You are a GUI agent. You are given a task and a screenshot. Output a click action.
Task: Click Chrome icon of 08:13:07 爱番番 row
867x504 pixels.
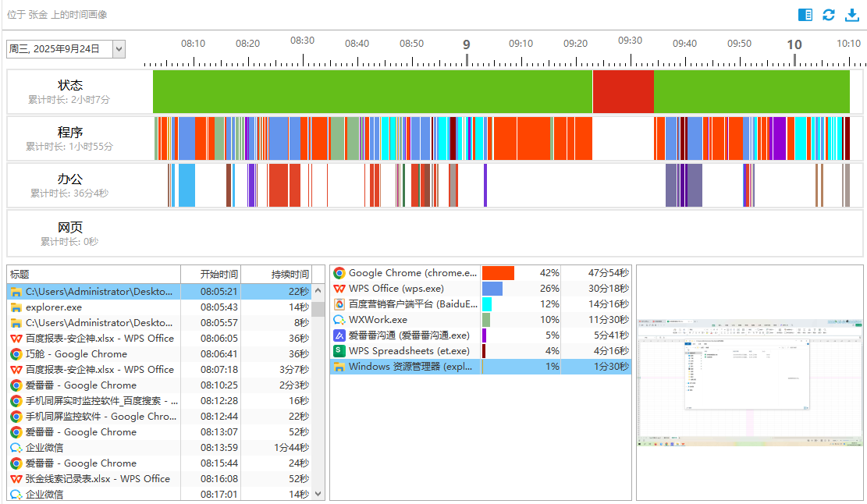click(x=16, y=432)
